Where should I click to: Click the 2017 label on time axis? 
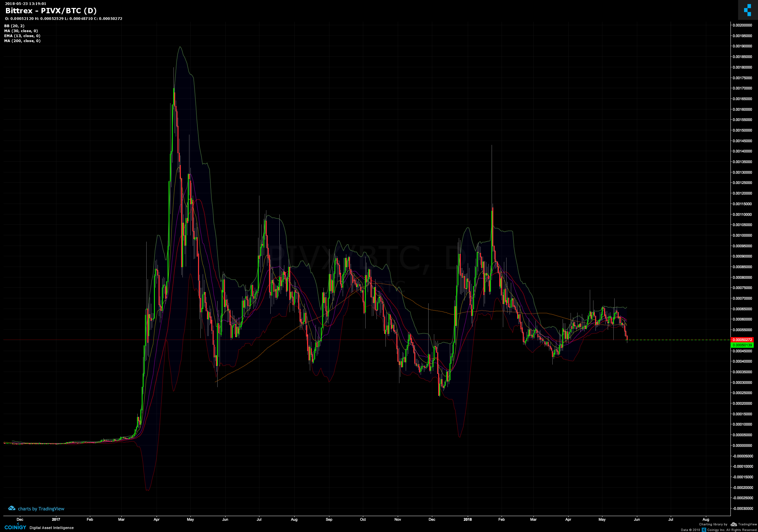(x=56, y=519)
